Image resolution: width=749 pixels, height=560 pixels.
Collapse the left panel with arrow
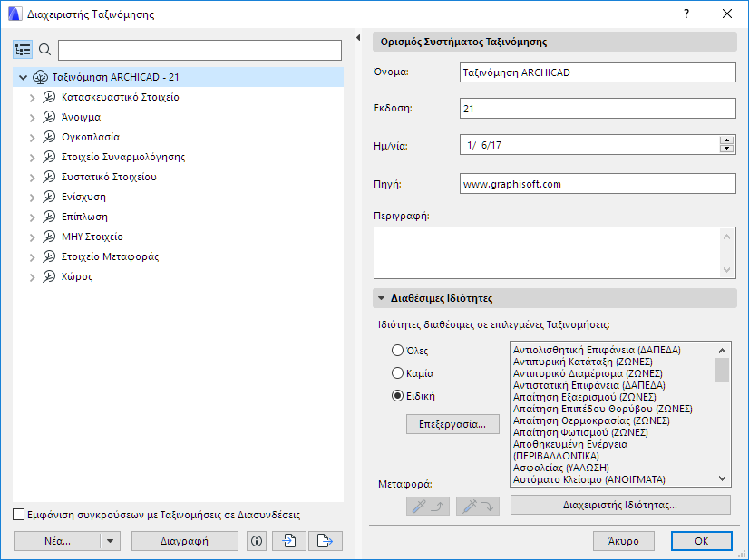[x=358, y=38]
